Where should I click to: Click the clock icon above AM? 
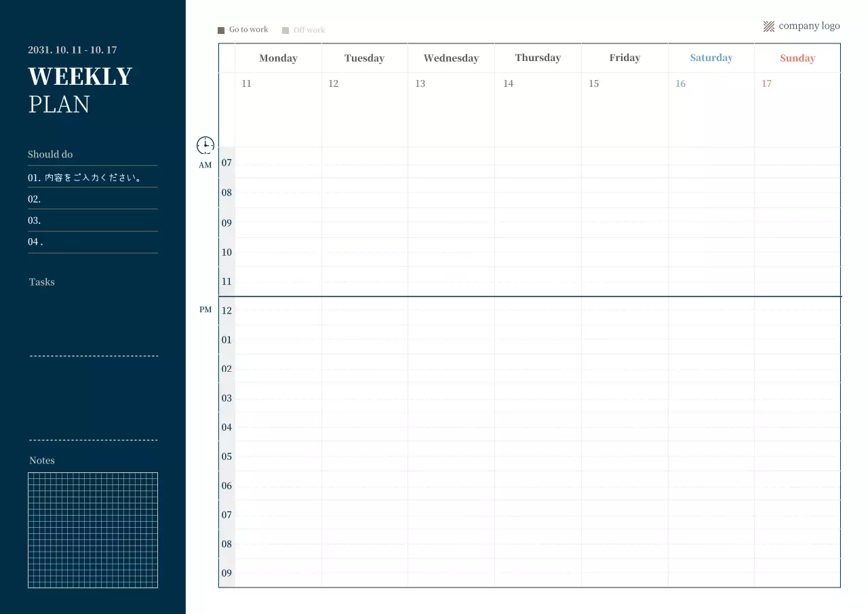(x=205, y=145)
